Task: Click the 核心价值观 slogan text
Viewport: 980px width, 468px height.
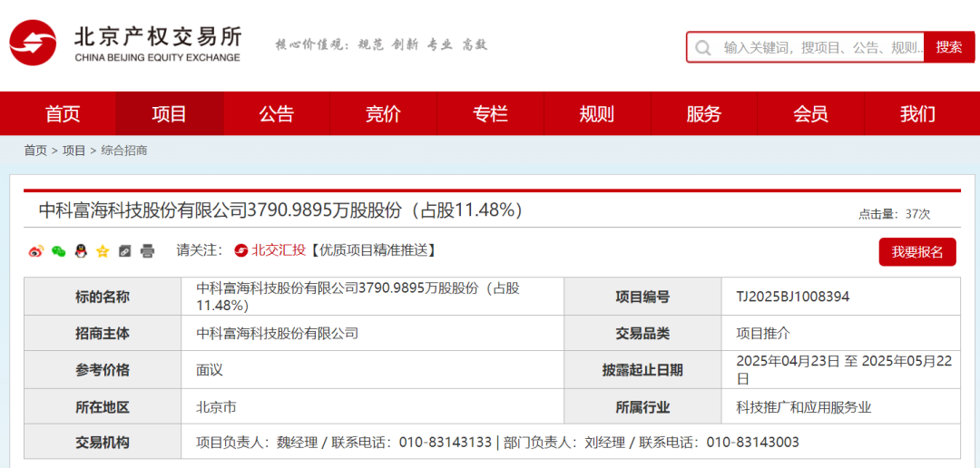Action: [x=381, y=45]
